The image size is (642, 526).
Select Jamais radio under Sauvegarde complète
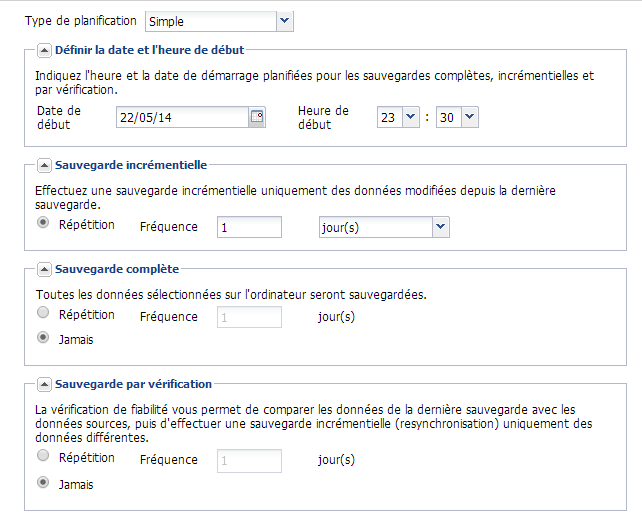point(43,338)
